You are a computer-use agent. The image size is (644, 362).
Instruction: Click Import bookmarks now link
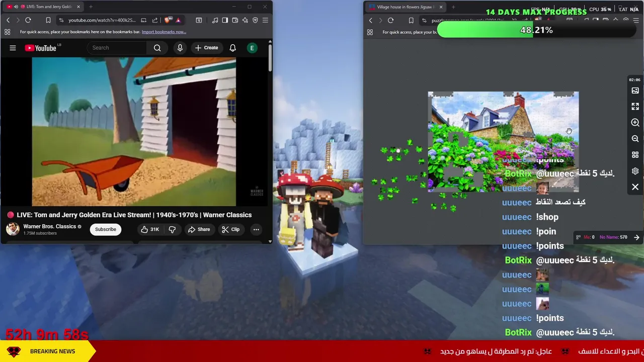164,32
